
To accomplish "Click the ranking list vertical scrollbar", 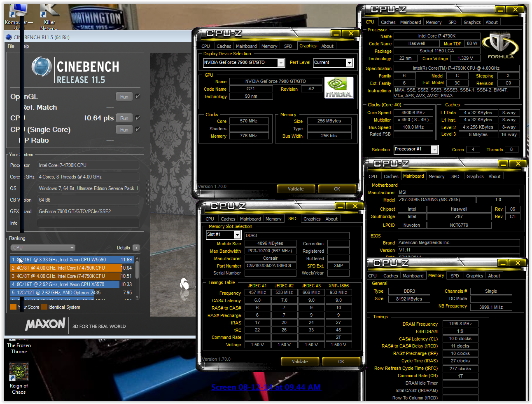I will (x=137, y=277).
